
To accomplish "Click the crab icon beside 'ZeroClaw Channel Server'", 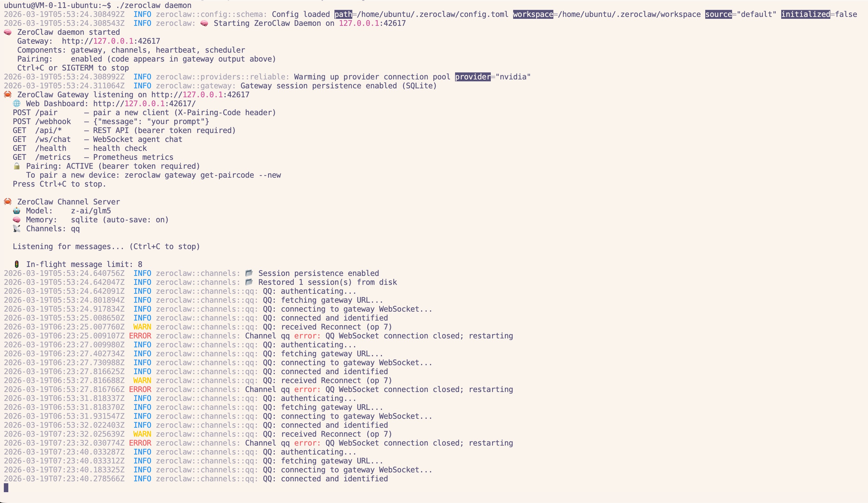I will 8,202.
